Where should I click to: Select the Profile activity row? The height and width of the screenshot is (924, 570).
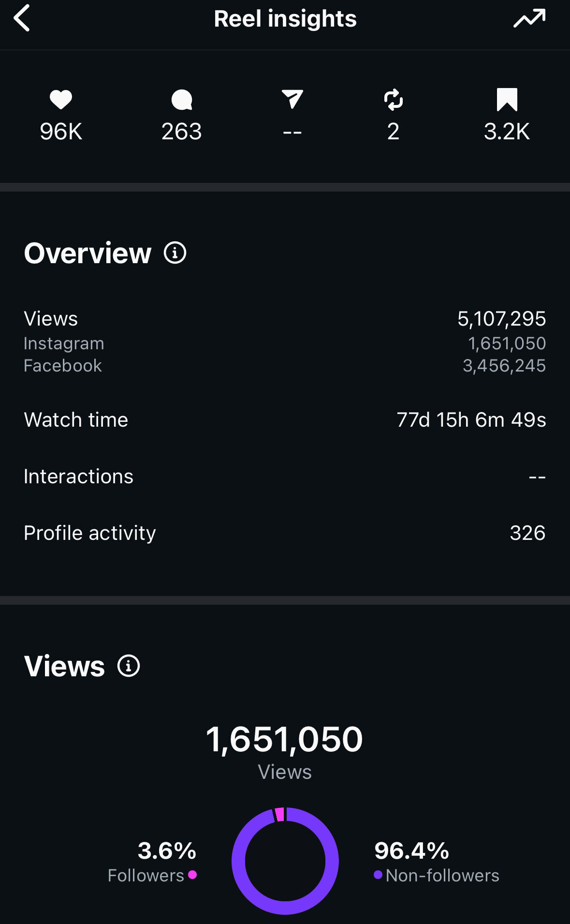(285, 533)
